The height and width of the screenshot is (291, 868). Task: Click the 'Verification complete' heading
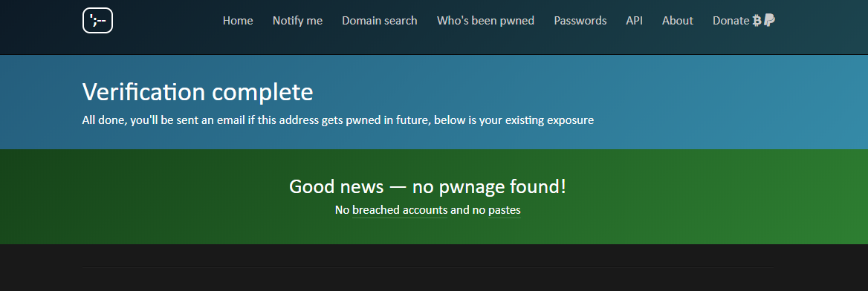click(198, 92)
